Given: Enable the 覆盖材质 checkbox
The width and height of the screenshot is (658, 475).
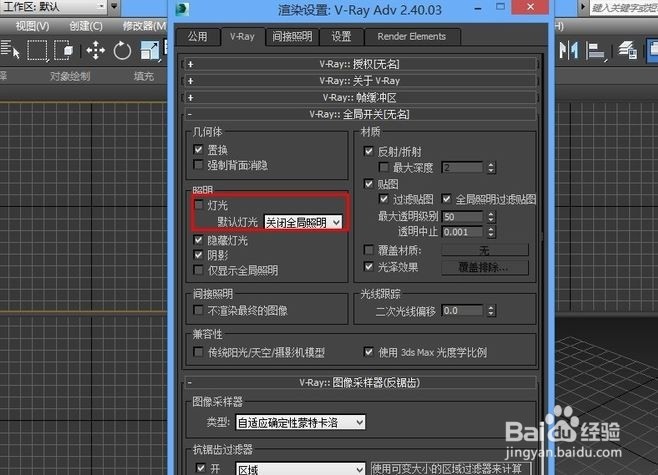Looking at the screenshot, I should 368,250.
